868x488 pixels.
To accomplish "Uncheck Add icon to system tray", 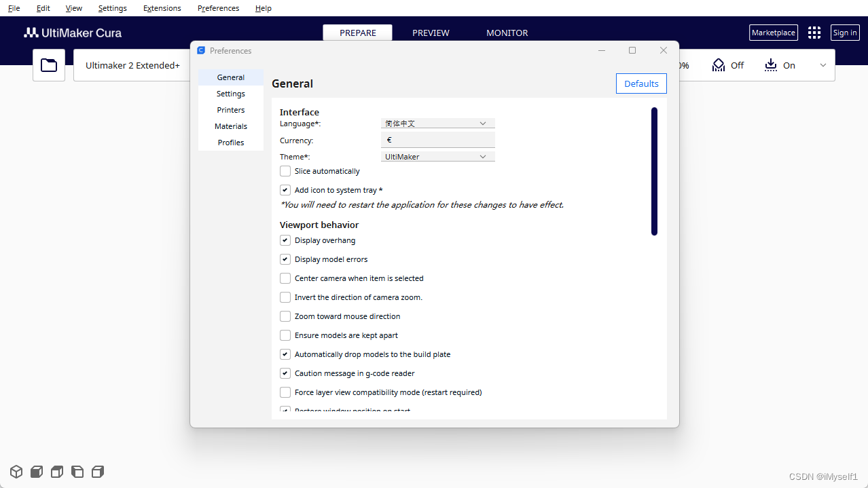I will (285, 190).
